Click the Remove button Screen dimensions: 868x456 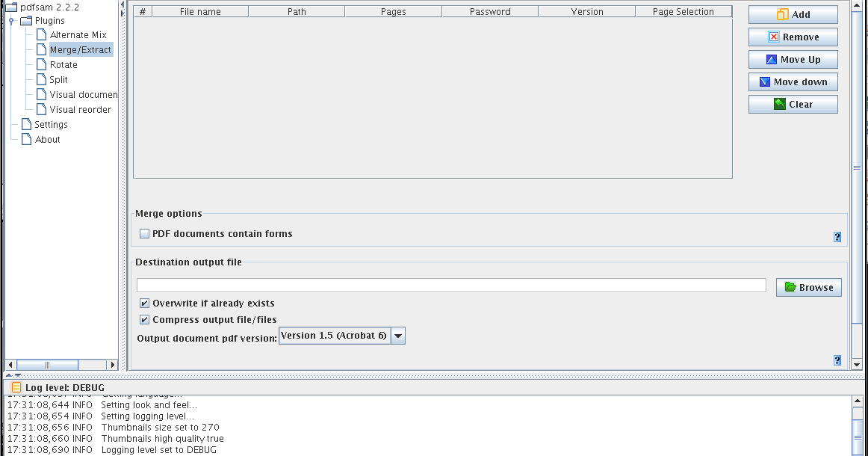pyautogui.click(x=793, y=37)
